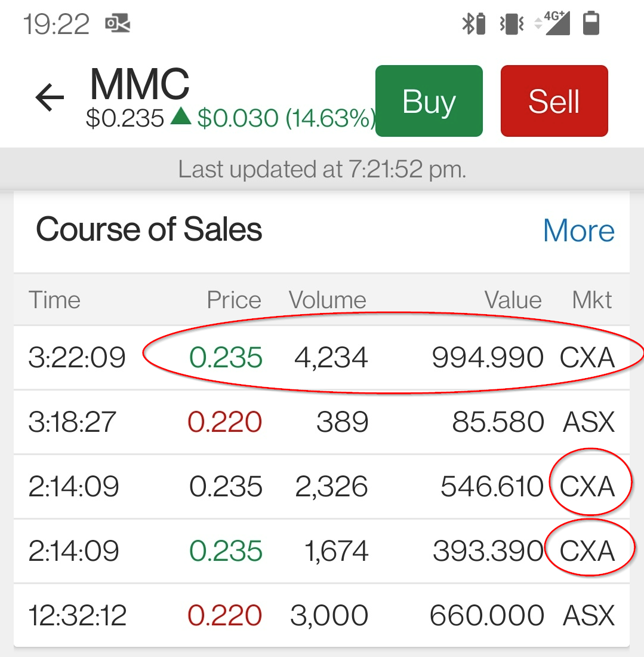The height and width of the screenshot is (657, 644).
Task: Tap the Mkt column header
Action: pyautogui.click(x=592, y=300)
